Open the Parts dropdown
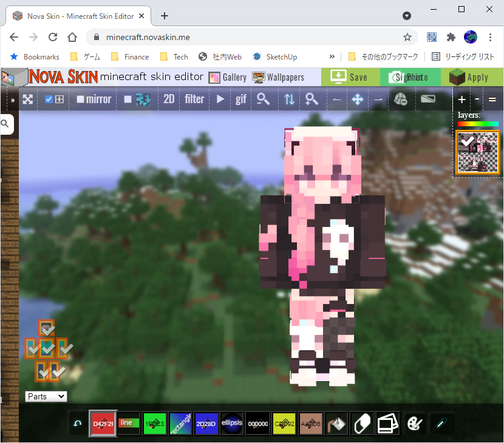The height and width of the screenshot is (443, 504). pos(46,396)
